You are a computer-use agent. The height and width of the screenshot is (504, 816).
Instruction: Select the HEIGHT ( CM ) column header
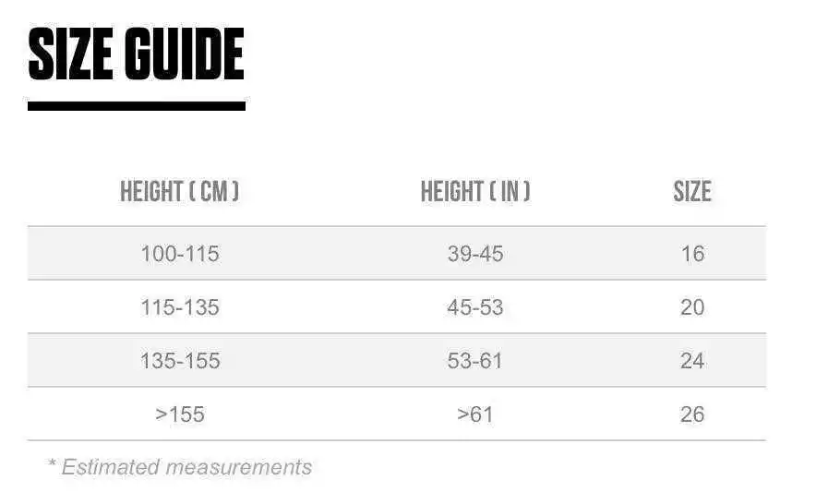click(180, 192)
